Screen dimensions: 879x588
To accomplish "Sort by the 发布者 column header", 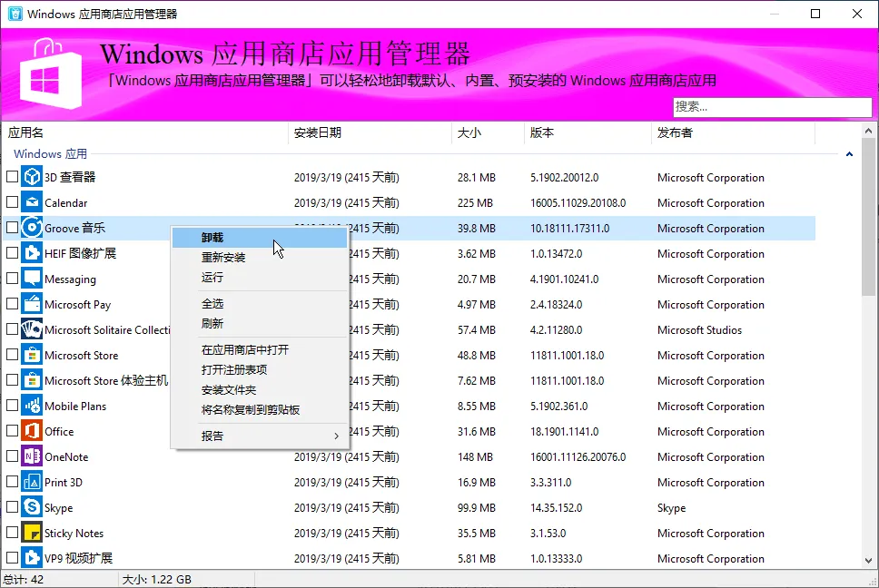I will (x=733, y=132).
